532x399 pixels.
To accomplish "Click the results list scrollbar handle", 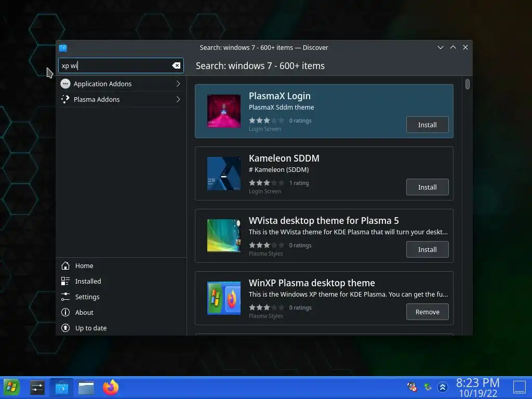I will (x=468, y=84).
